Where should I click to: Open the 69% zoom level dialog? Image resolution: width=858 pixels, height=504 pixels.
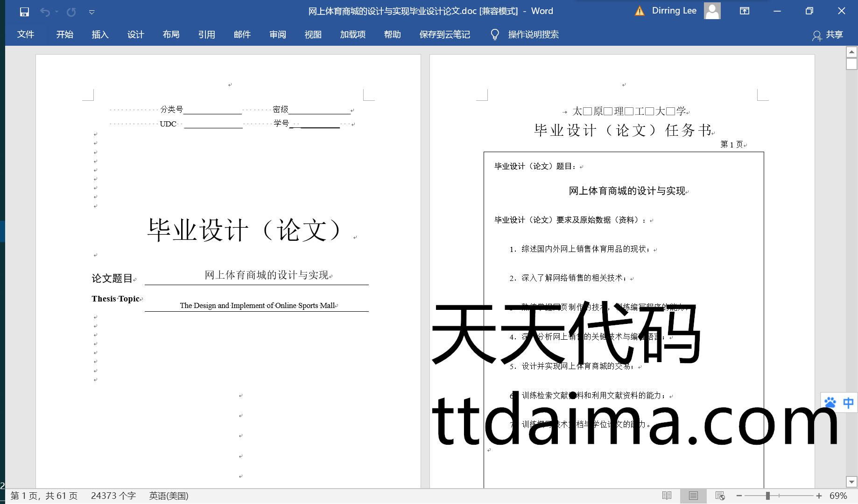(838, 496)
